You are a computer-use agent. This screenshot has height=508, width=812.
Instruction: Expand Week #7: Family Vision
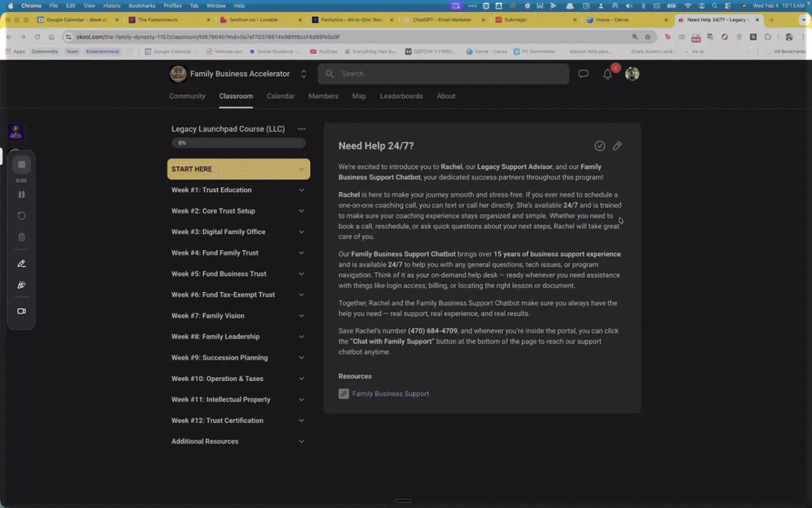[238, 316]
